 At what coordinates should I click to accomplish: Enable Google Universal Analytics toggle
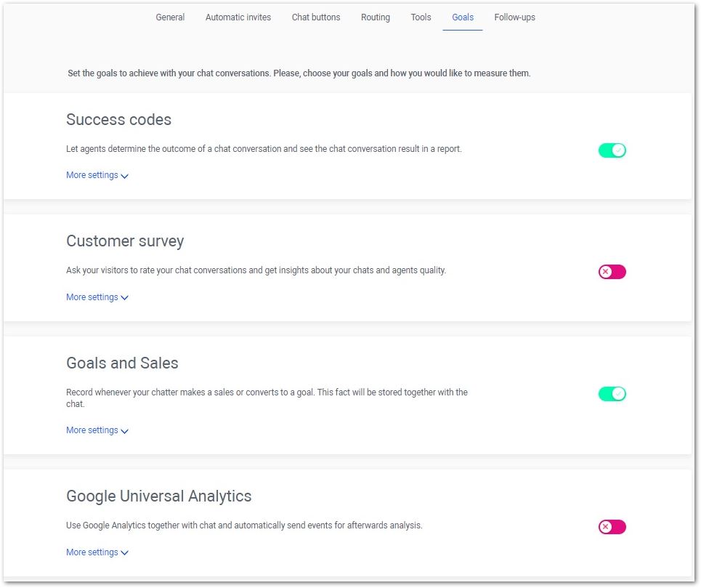[612, 527]
